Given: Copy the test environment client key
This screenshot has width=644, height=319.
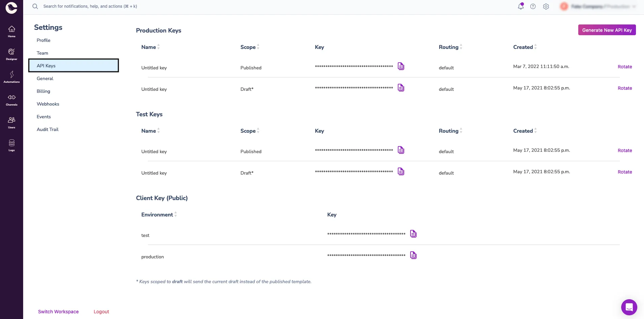Looking at the screenshot, I should coord(413,234).
